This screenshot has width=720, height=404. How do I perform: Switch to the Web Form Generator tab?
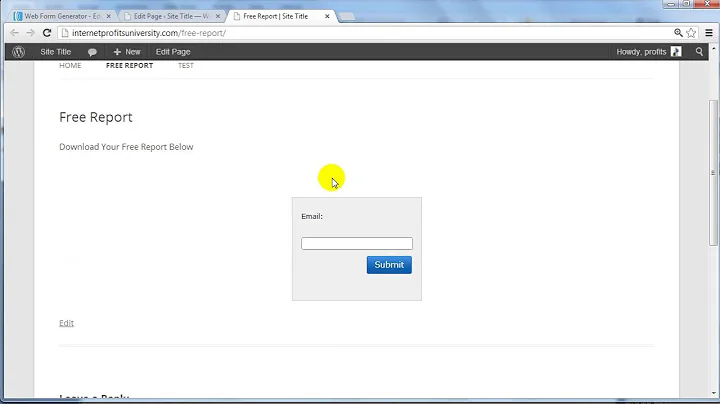click(61, 16)
